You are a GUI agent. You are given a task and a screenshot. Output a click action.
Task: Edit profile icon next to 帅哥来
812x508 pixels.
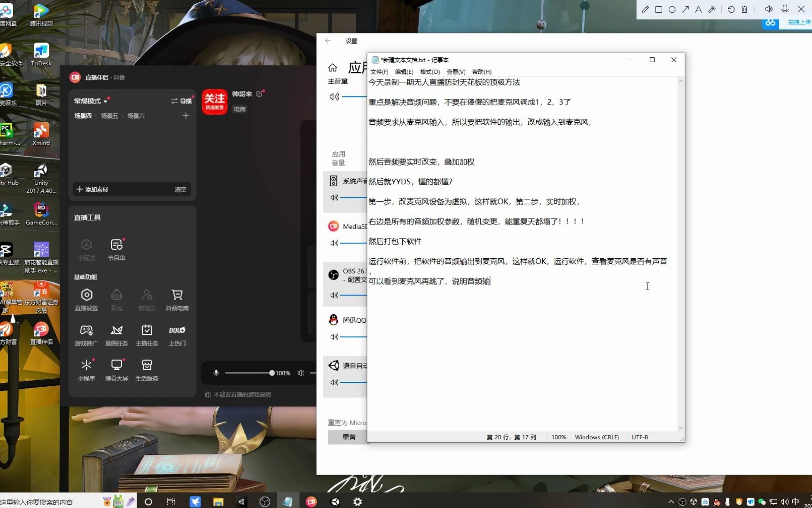point(260,94)
